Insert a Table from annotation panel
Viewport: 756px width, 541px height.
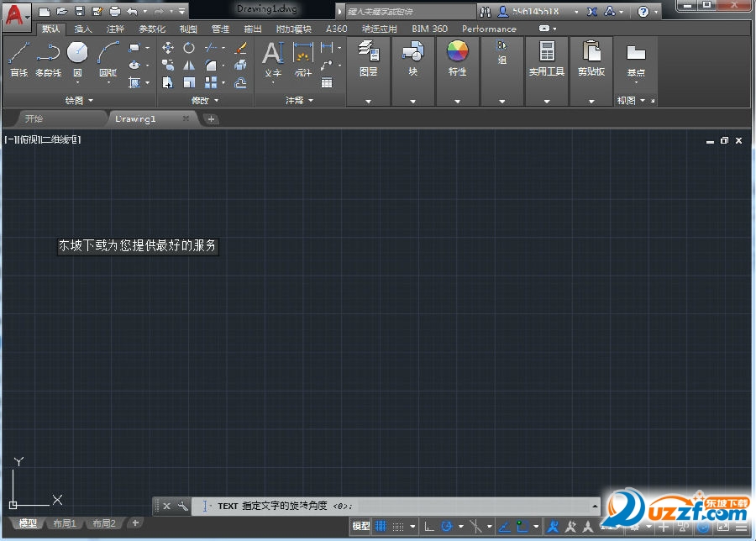coord(327,83)
